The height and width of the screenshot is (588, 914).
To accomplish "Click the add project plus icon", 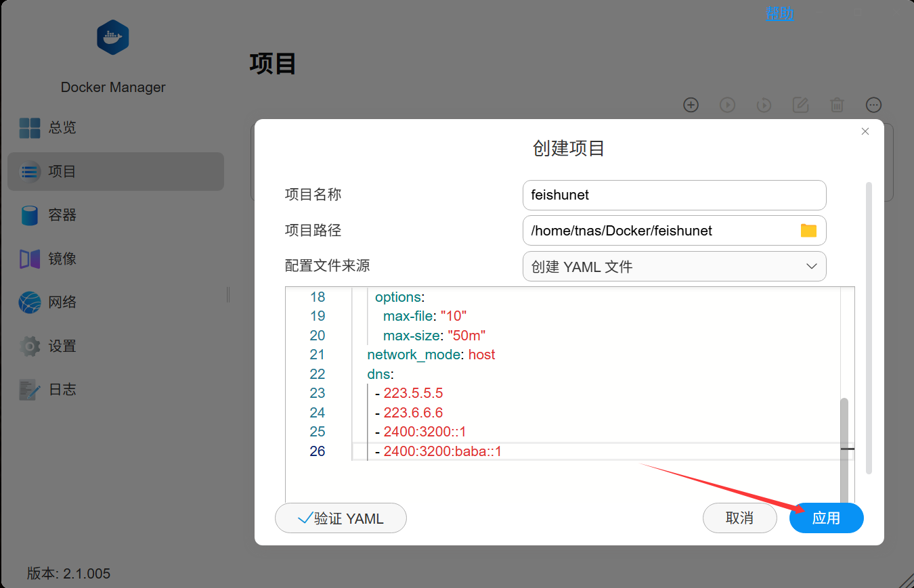I will 691,105.
